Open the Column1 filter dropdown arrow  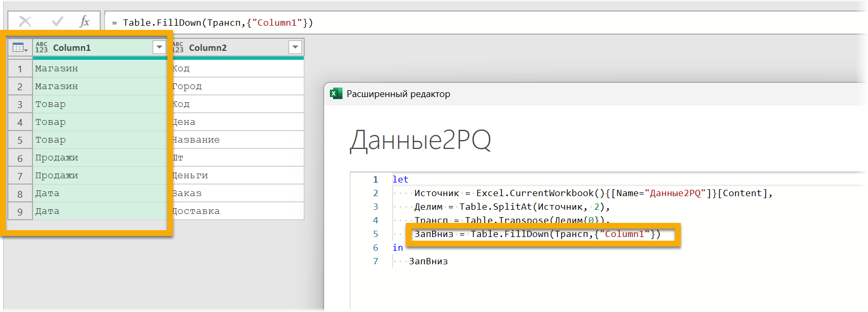point(159,47)
